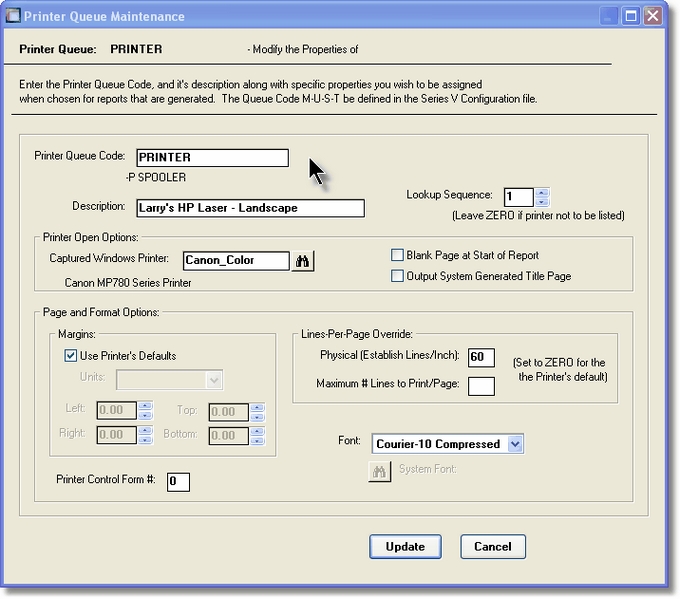Open the Font dropdown showing Courier-10 Compressed

515,444
